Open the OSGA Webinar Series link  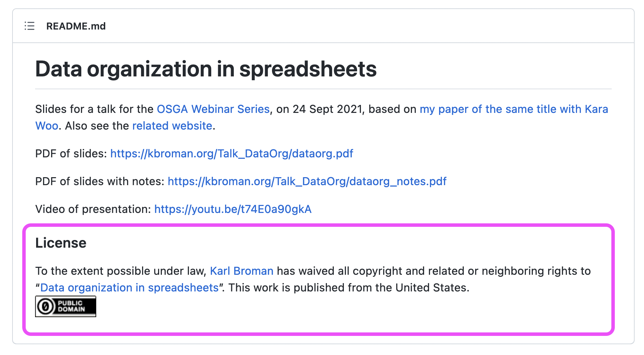click(213, 109)
